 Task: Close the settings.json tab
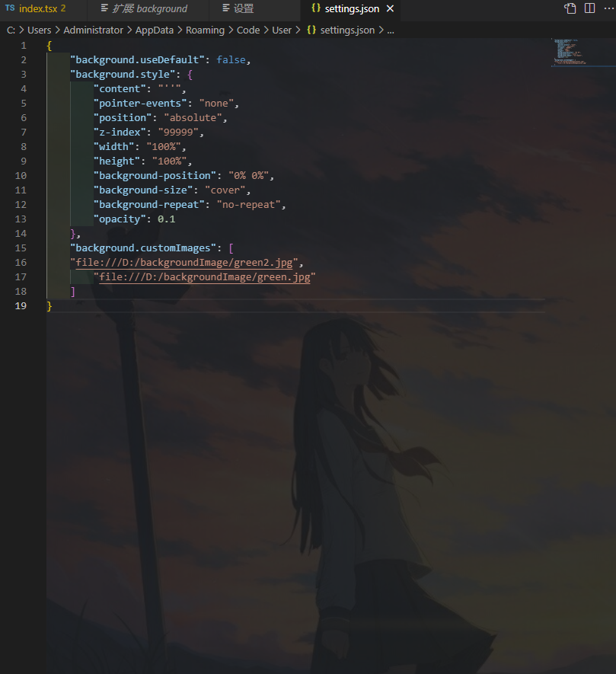pos(390,8)
